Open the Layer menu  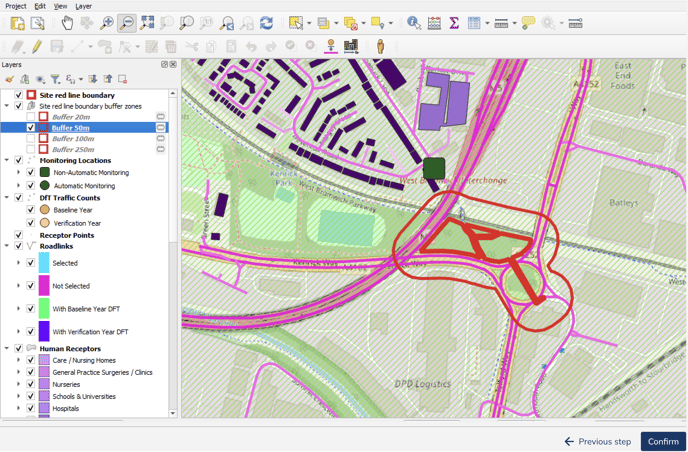[83, 6]
